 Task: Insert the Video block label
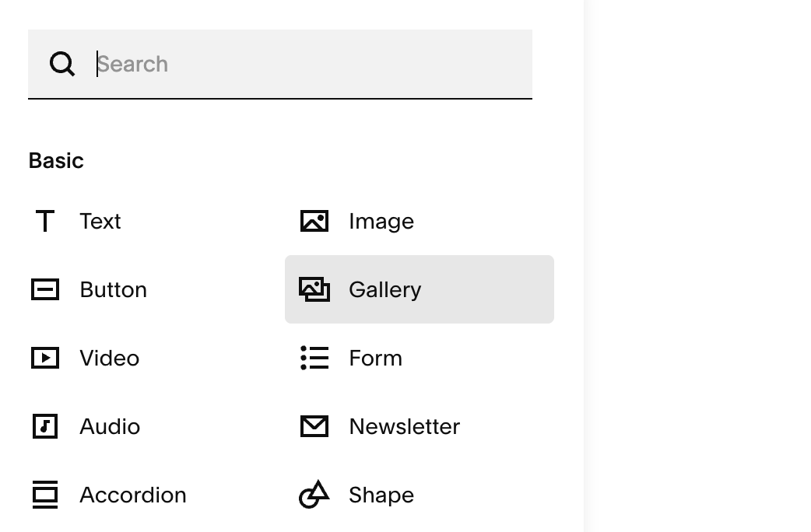(110, 359)
